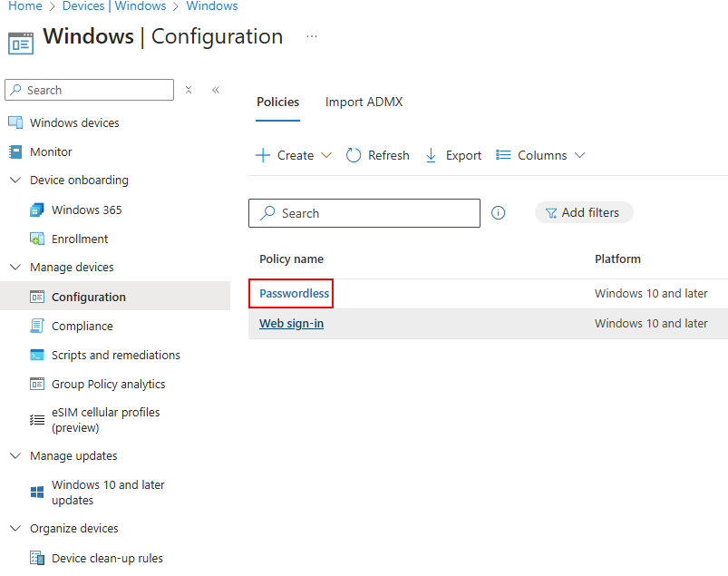
Task: Open the Create dropdown arrow
Action: point(326,155)
